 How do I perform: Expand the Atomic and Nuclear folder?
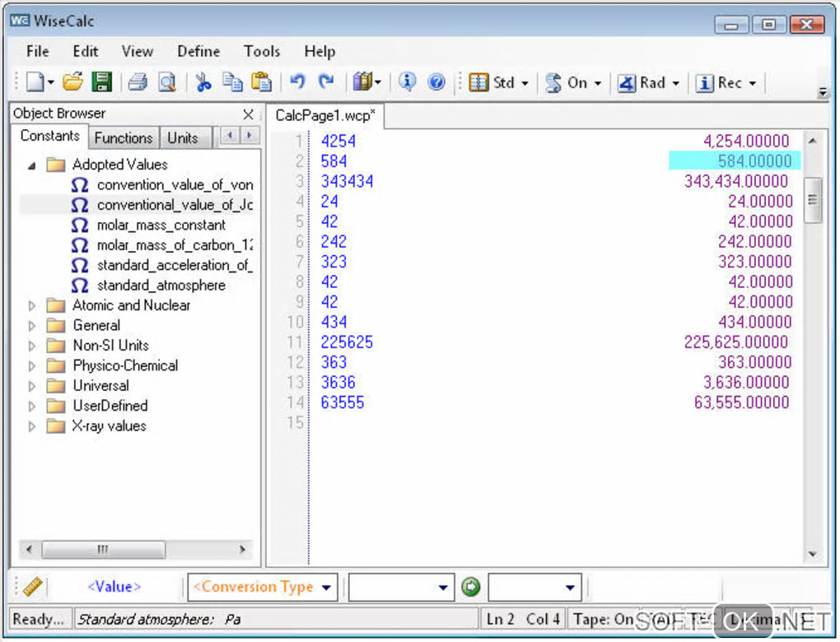tap(32, 305)
